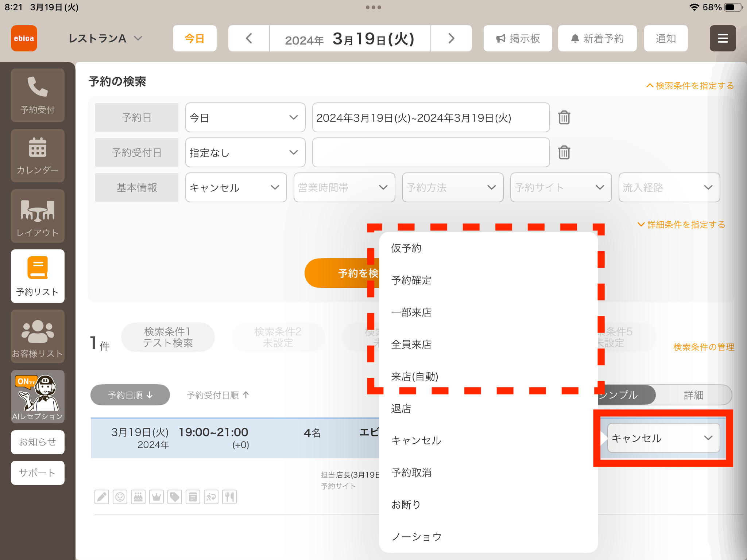The height and width of the screenshot is (560, 747).
Task: Open the 今日 date preset dropdown
Action: (245, 117)
